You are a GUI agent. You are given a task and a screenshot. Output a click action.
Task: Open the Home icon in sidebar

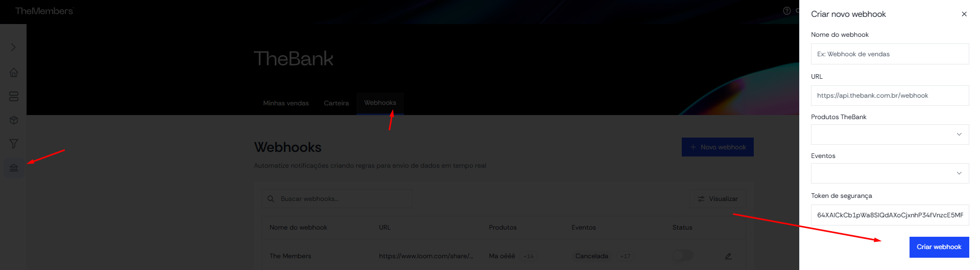point(14,72)
